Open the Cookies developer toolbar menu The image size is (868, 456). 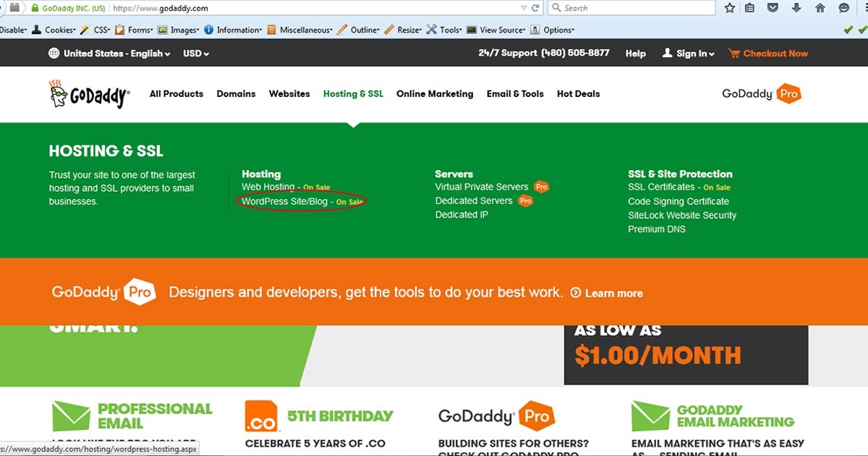coord(54,30)
